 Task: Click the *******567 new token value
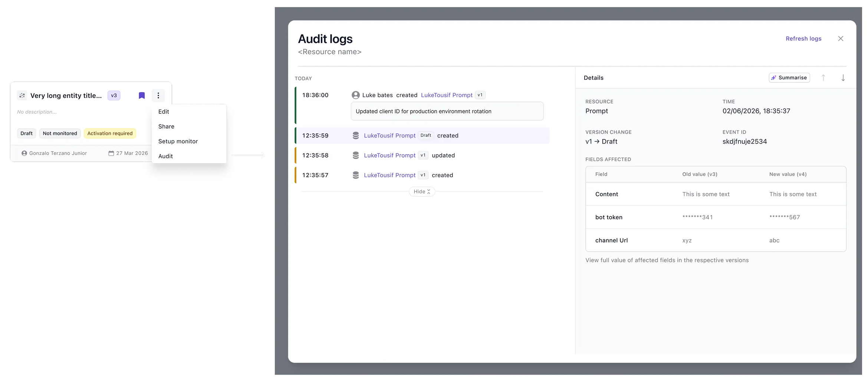point(785,217)
